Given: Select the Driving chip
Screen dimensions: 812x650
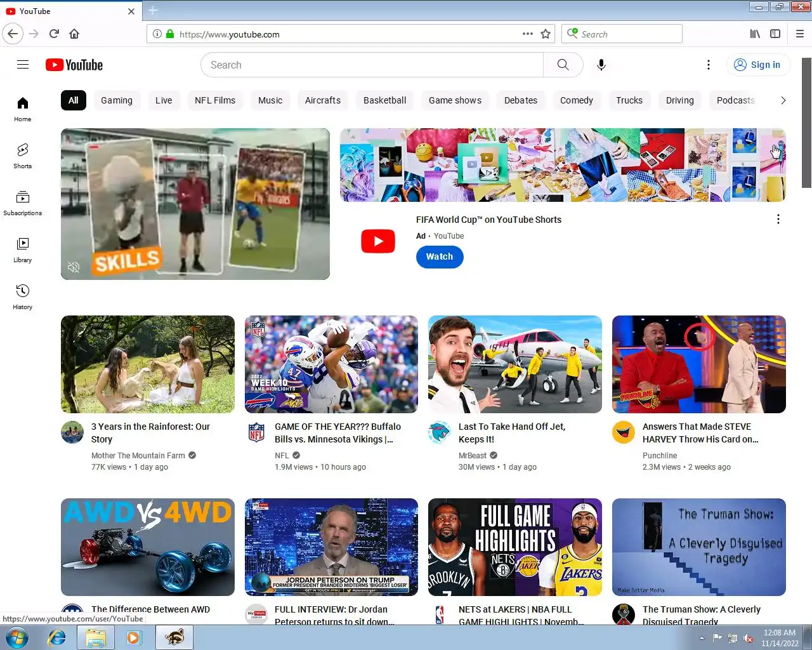Looking at the screenshot, I should [x=680, y=100].
